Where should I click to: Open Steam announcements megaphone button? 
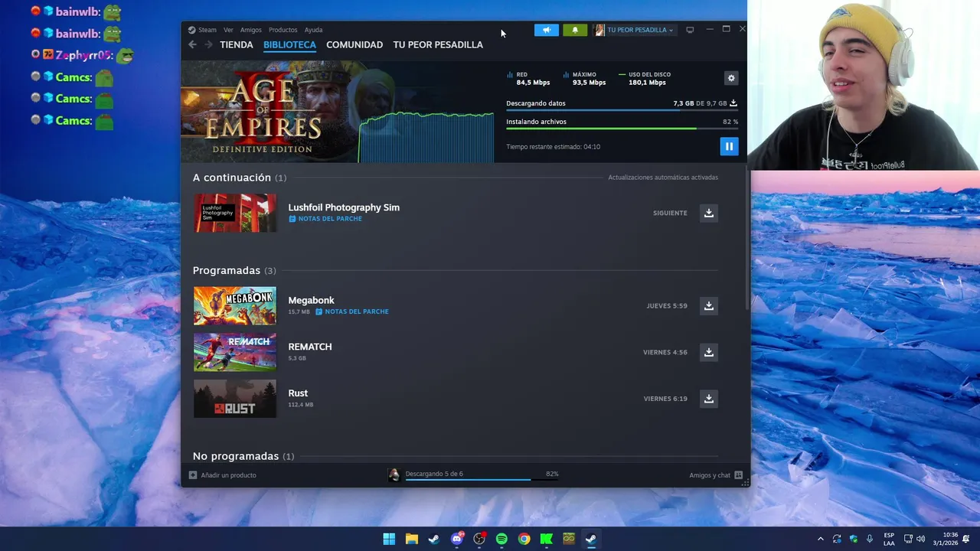pos(547,30)
